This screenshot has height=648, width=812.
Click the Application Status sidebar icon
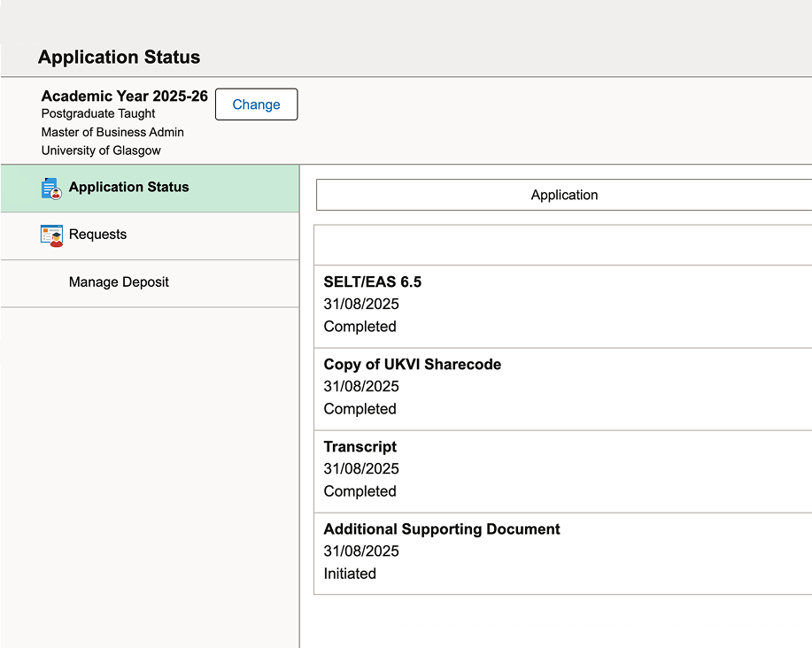point(51,188)
